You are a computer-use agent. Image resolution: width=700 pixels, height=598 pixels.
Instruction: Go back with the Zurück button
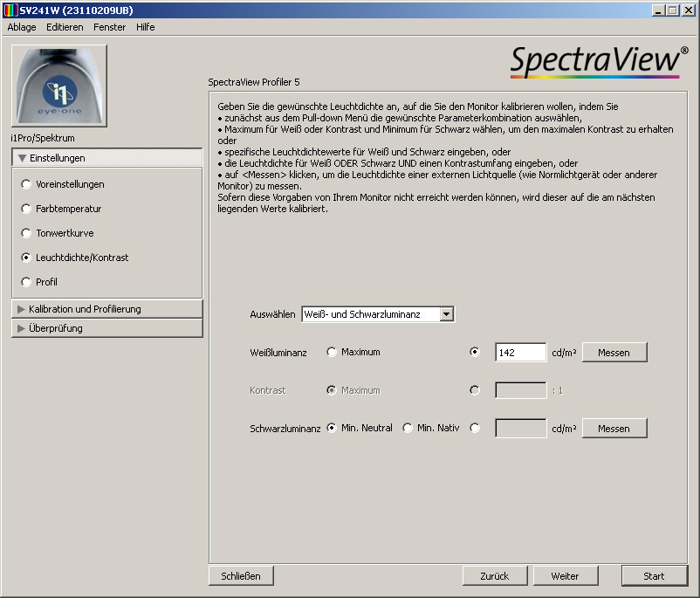tap(495, 575)
